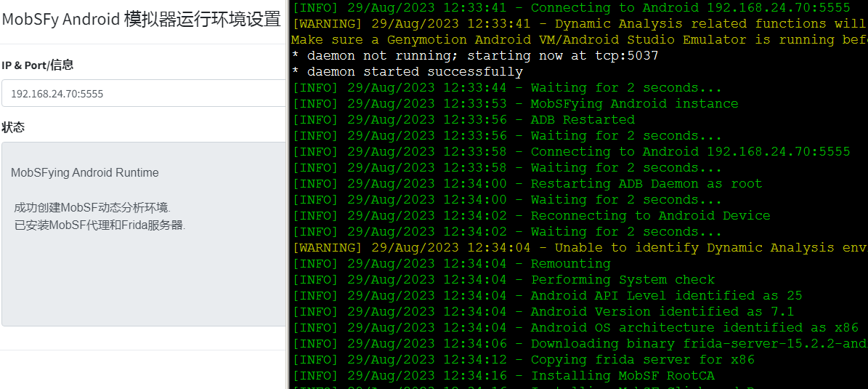Click log line 'Restarting ADB Daemon as root'
The width and height of the screenshot is (868, 389).
click(527, 183)
